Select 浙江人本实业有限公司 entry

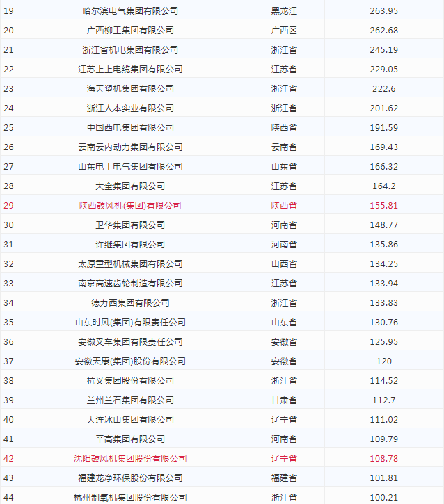[x=130, y=108]
